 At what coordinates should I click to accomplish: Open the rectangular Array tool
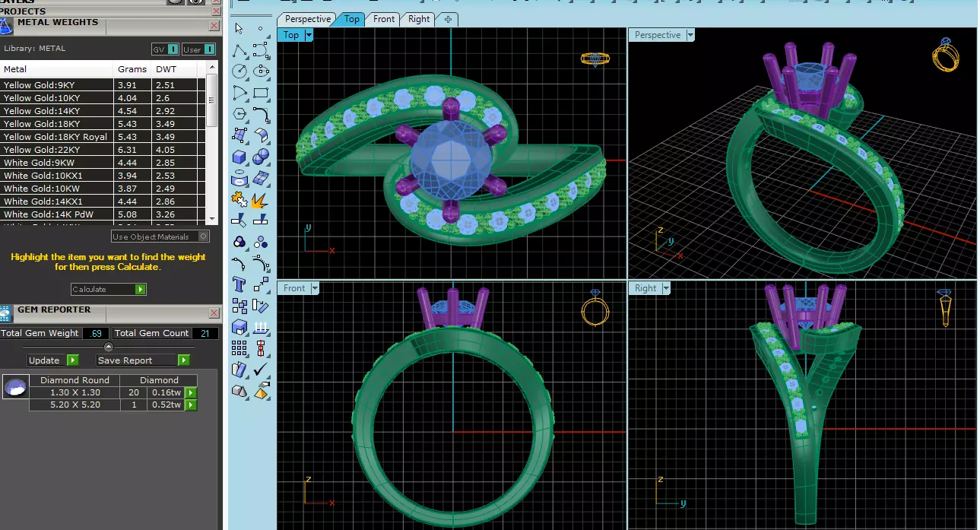(x=239, y=348)
